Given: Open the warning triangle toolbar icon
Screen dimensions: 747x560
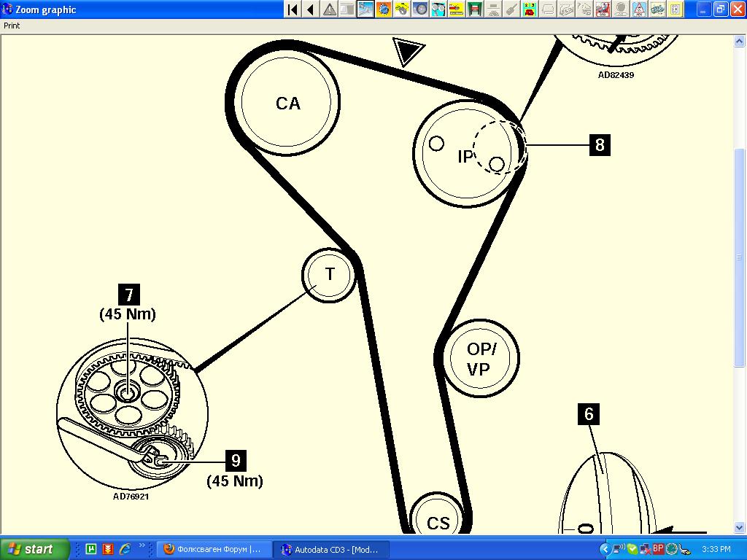Looking at the screenshot, I should point(330,9).
